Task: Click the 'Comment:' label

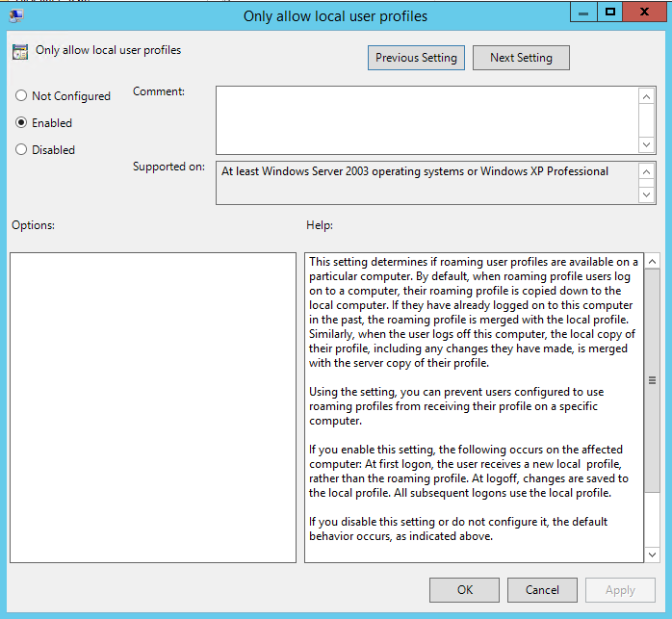Action: [159, 91]
